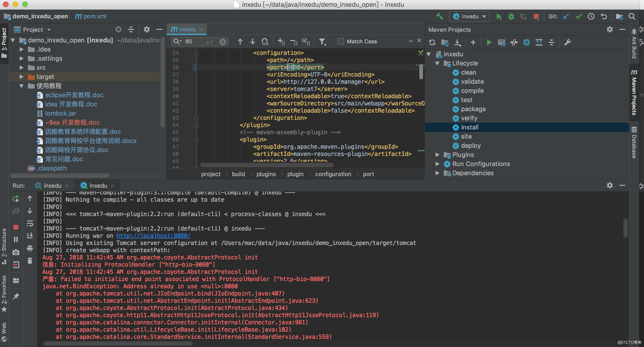The width and height of the screenshot is (644, 347).
Task: Pause output in the Run panel
Action: point(16,239)
